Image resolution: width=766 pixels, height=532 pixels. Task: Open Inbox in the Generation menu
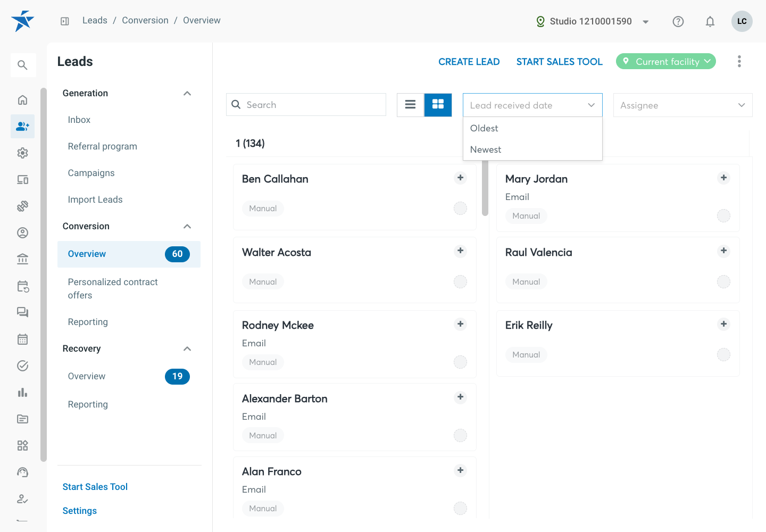pos(79,120)
